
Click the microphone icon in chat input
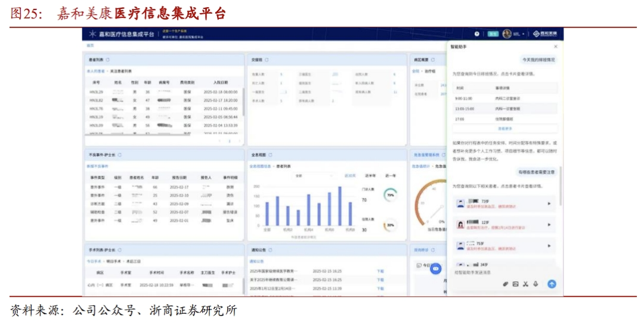[x=536, y=284]
